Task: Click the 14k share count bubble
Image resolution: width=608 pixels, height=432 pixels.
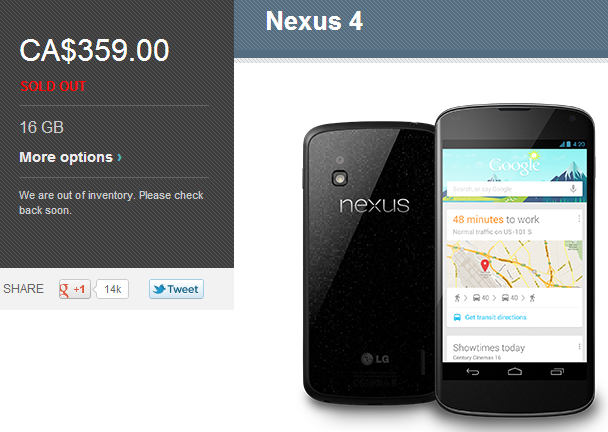Action: 112,289
